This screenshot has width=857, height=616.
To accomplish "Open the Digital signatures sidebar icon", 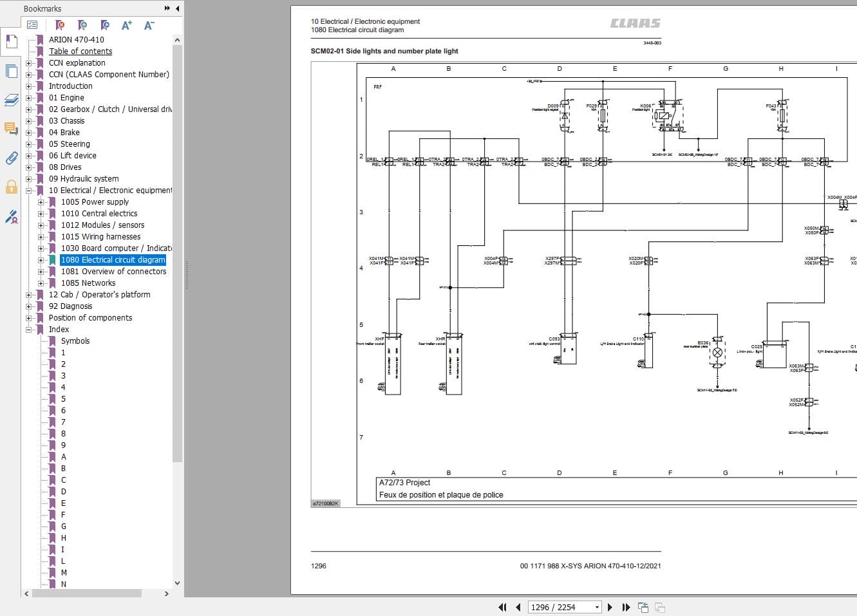I will (11, 217).
